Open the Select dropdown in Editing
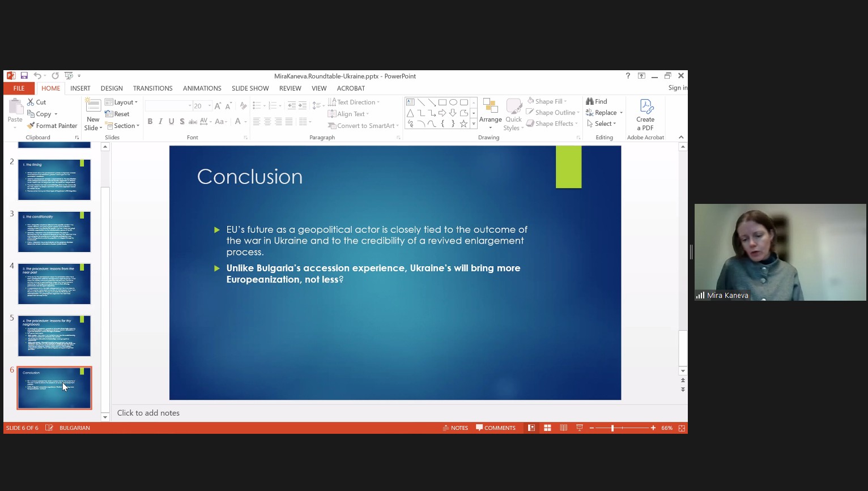Image resolution: width=868 pixels, height=491 pixels. click(x=602, y=123)
